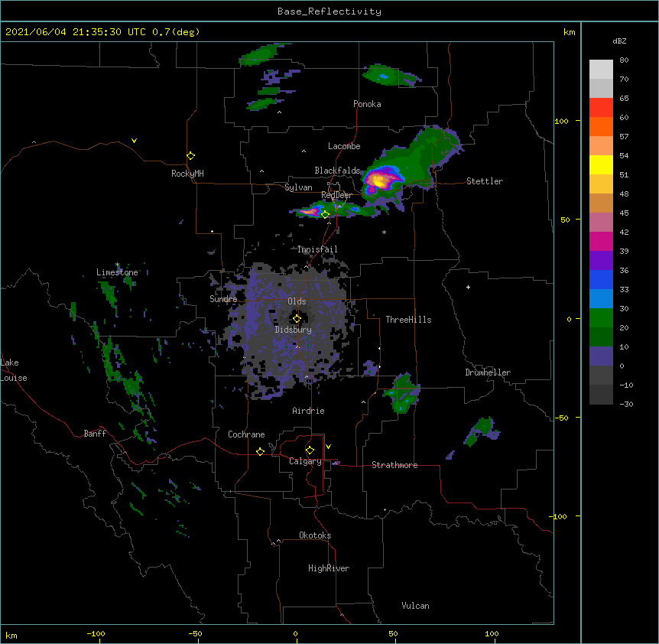The width and height of the screenshot is (659, 644).
Task: Select the Drumheller label
Action: pyautogui.click(x=488, y=372)
